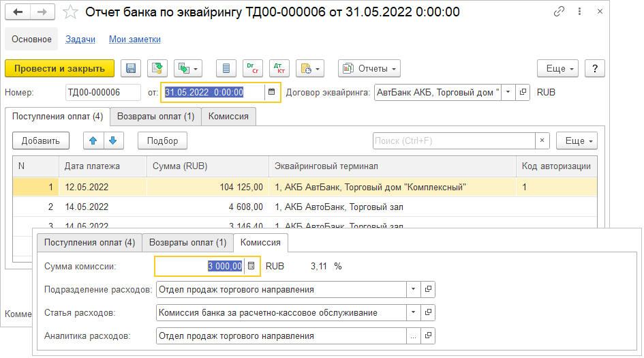Move row up with blue up arrow
The height and width of the screenshot is (358, 644).
93,140
